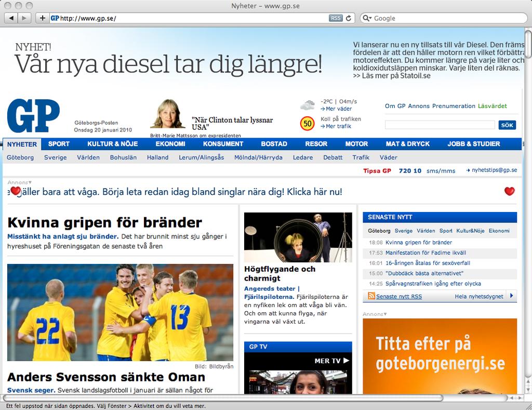The image size is (532, 410).
Task: Open the KULTUR & NÖJE tab
Action: (x=113, y=144)
